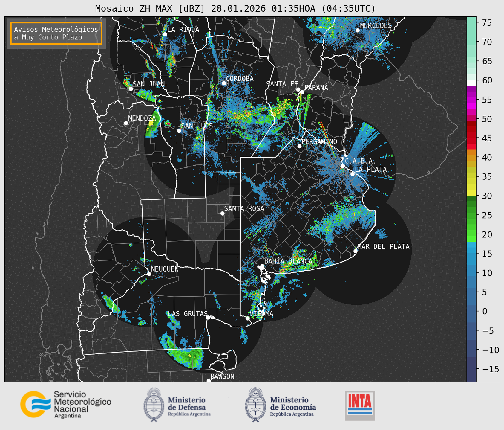The image size is (504, 430).
Task: Click the yellow 30 dBZ color on scale
Action: 471,193
